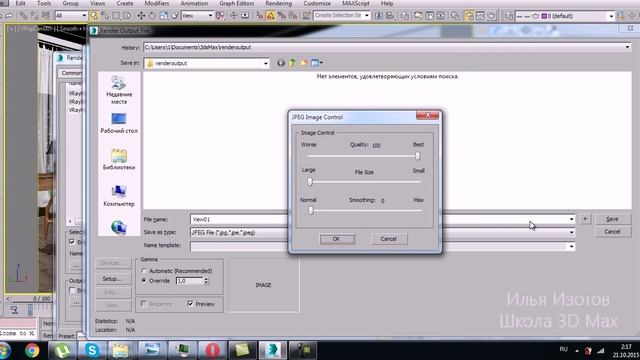The image size is (640, 360).
Task: Activate the Select Object tool
Action: pyautogui.click(x=94, y=16)
